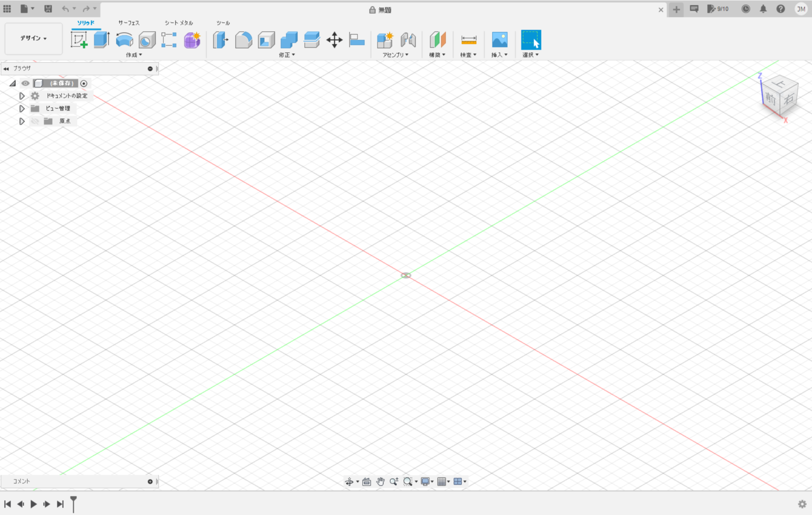Undo the last action

pos(65,9)
